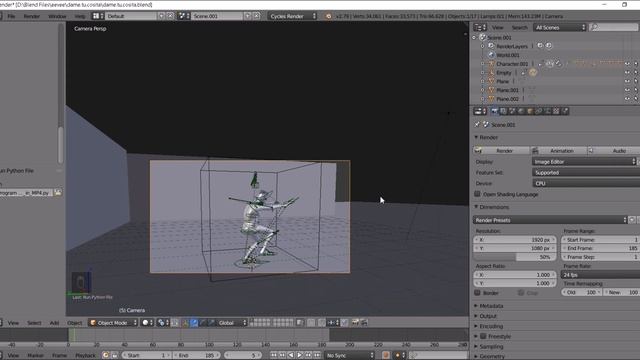Click the outliner editor type icon
The image size is (640, 360).
click(x=480, y=27)
